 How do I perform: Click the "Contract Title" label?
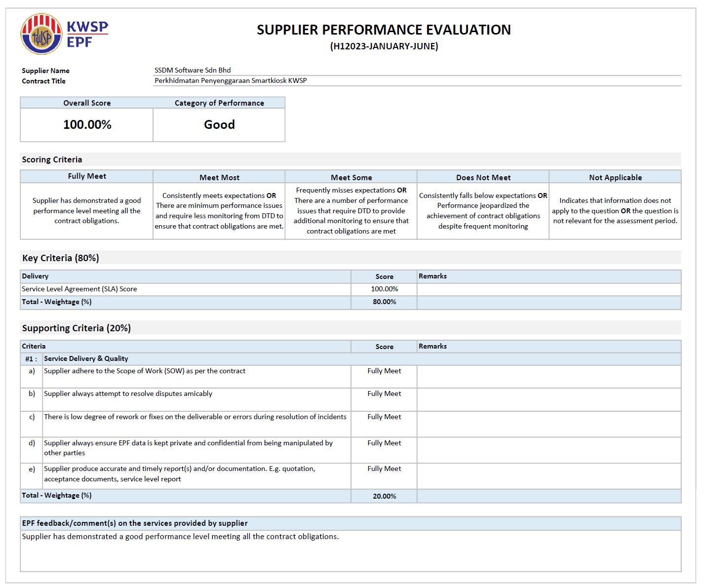pos(43,81)
